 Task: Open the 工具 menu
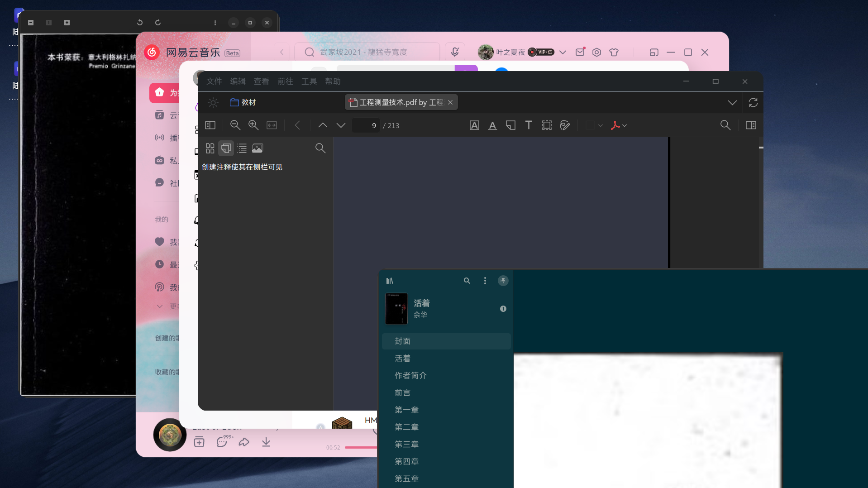coord(309,81)
